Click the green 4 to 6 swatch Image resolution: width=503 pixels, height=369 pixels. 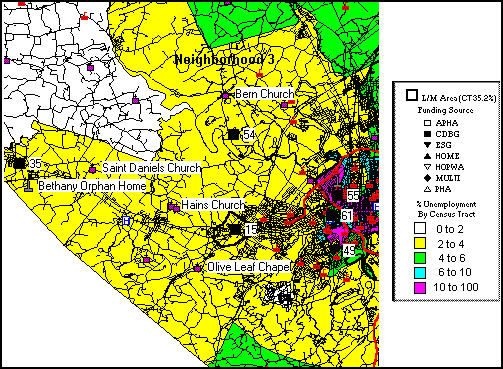point(420,258)
